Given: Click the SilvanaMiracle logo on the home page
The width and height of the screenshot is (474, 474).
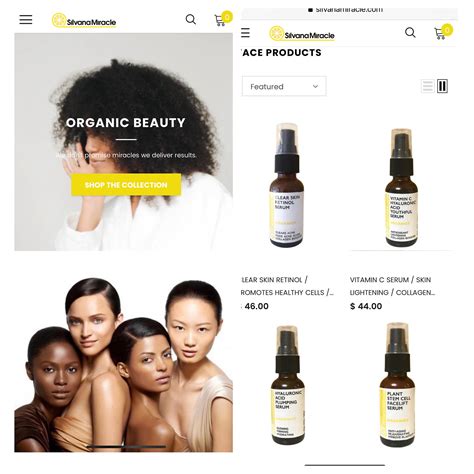Looking at the screenshot, I should (x=84, y=21).
